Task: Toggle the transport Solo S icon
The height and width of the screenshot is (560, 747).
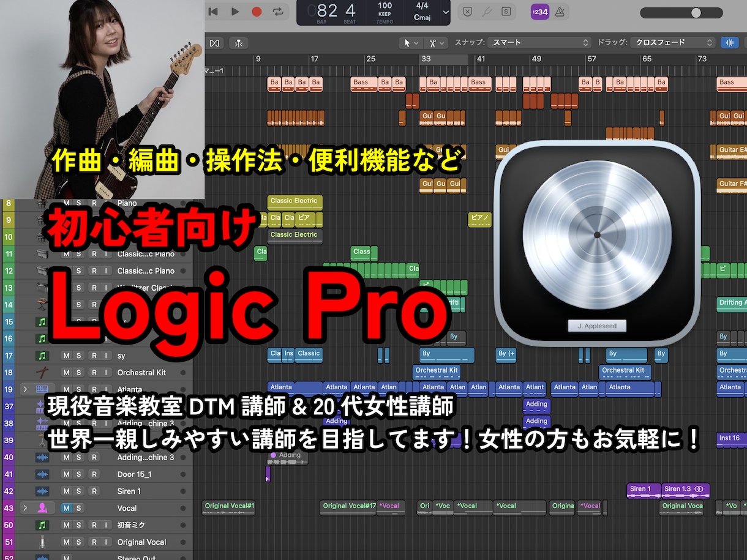Action: point(506,11)
